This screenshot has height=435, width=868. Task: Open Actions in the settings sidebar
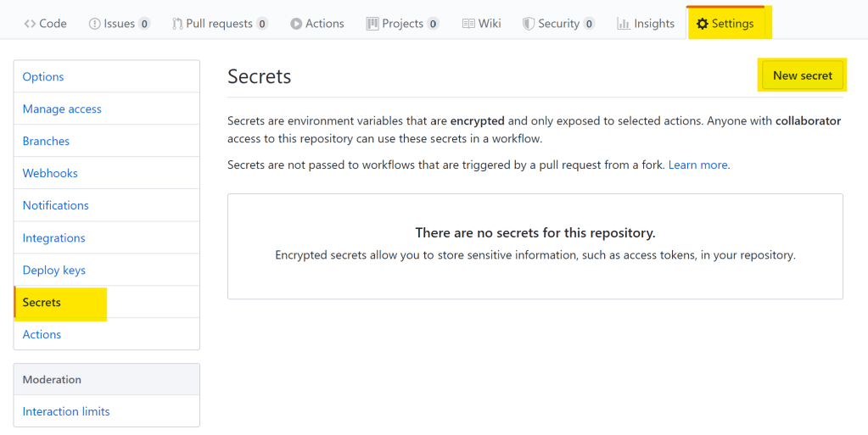(42, 334)
